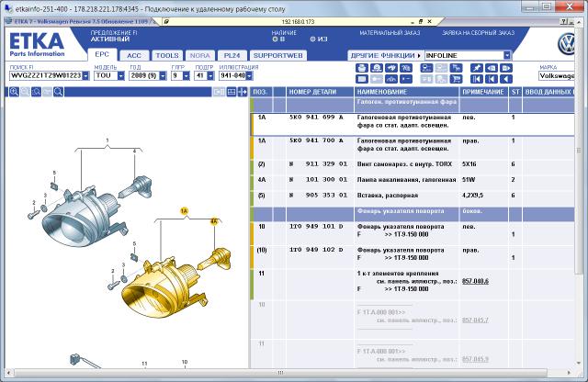The height and width of the screenshot is (382, 588).
Task: Click the car outline icon in bottom row
Action: [391, 79]
